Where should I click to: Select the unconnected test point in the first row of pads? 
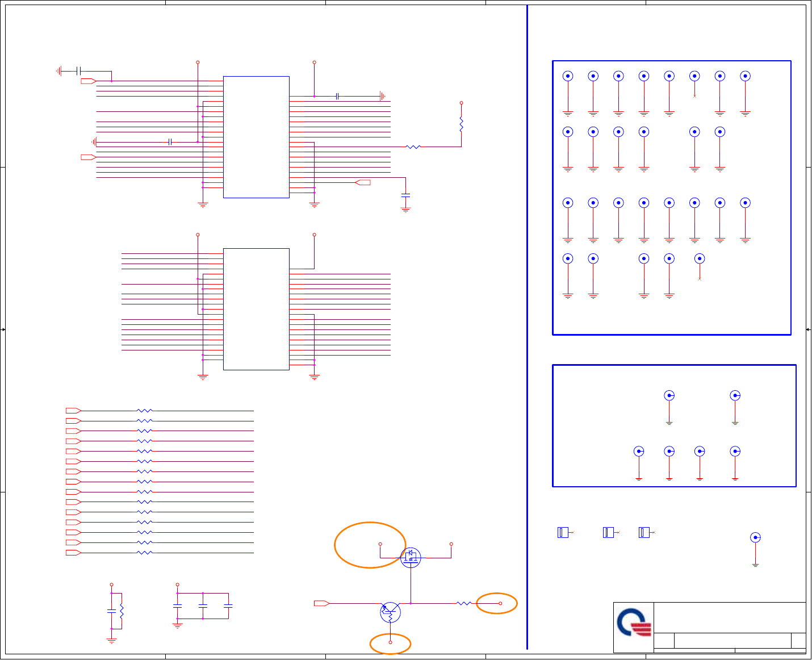pos(694,76)
